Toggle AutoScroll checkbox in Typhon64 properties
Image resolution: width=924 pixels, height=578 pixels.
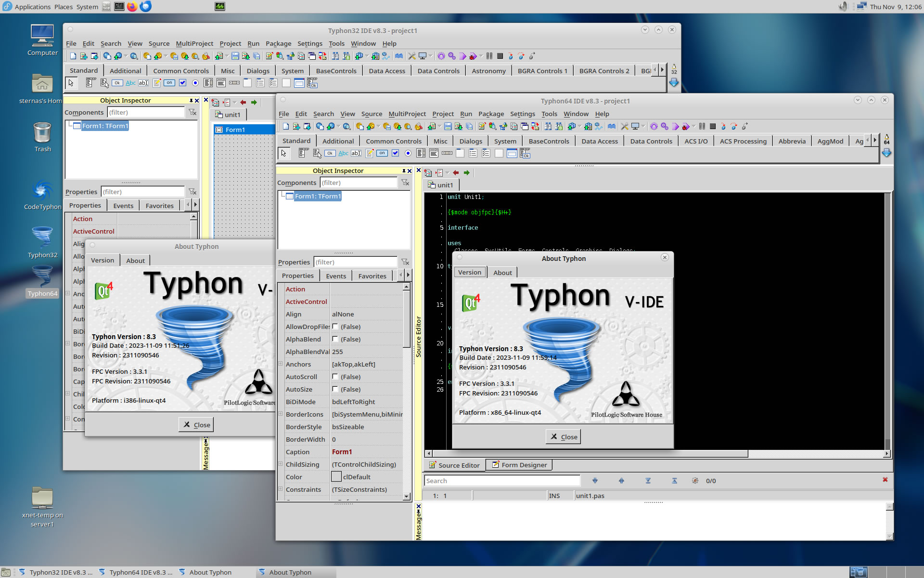(x=335, y=377)
